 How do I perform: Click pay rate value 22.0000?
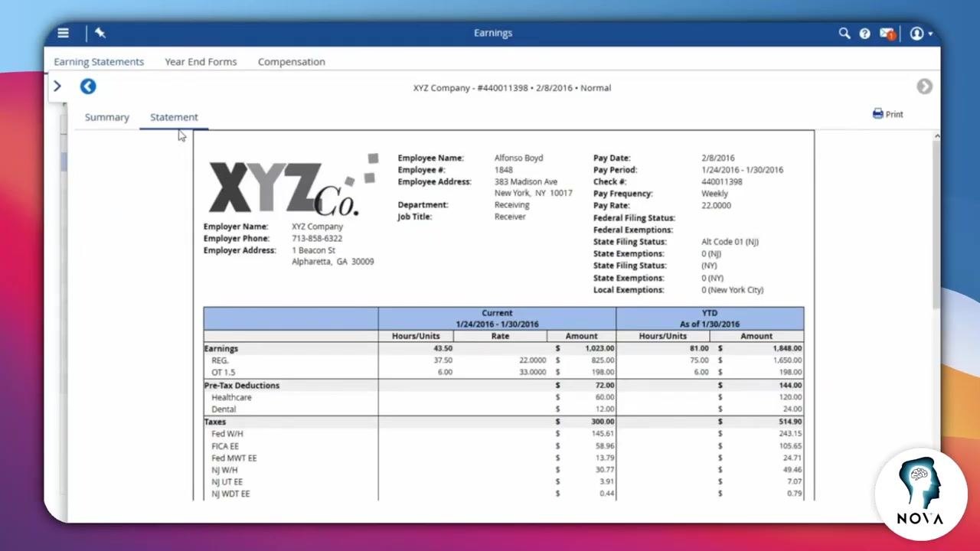pyautogui.click(x=716, y=205)
